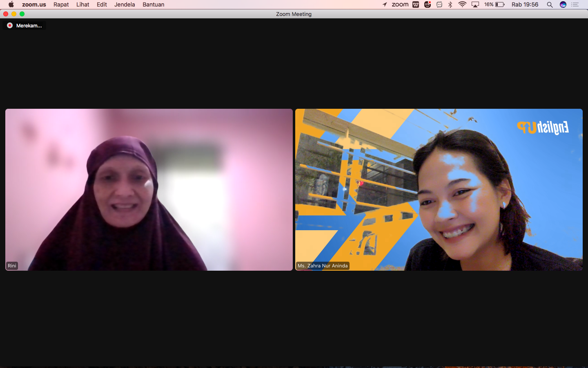Viewport: 588px width, 368px height.
Task: Launch Siri from menu bar
Action: pos(563,4)
